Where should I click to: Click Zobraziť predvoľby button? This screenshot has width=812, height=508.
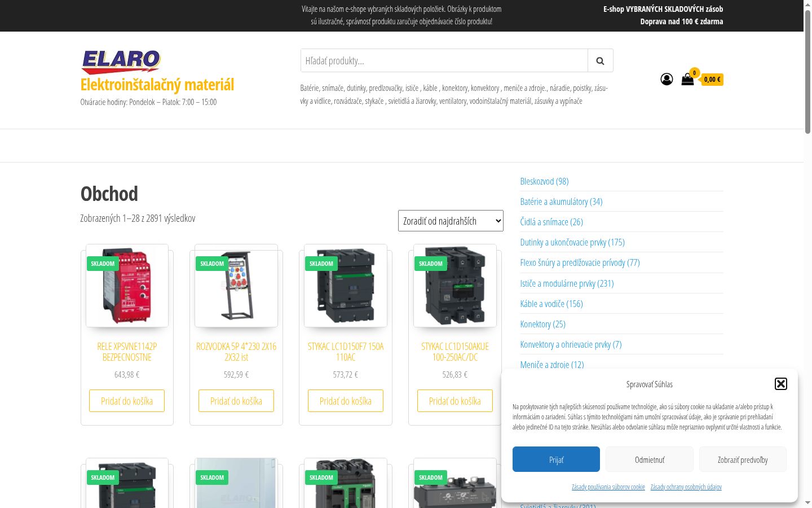coord(743,459)
